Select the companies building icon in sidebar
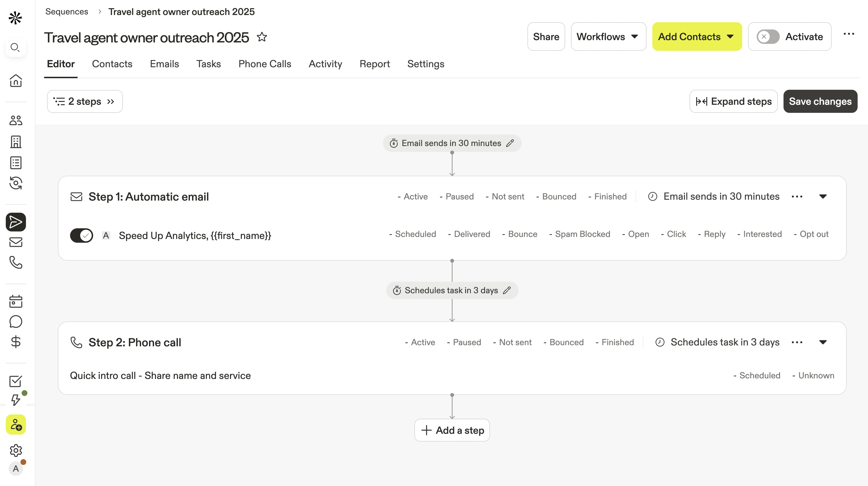The image size is (868, 486). pos(16,142)
